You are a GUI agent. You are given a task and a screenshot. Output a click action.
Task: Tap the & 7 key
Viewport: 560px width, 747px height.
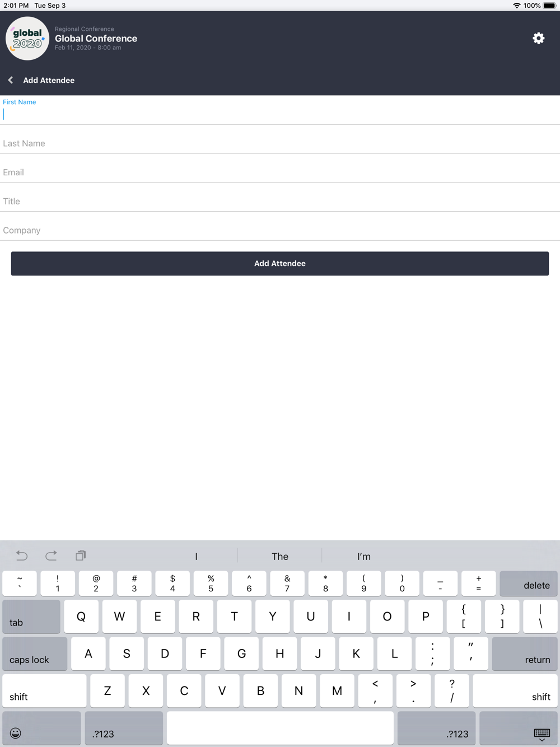(x=287, y=583)
